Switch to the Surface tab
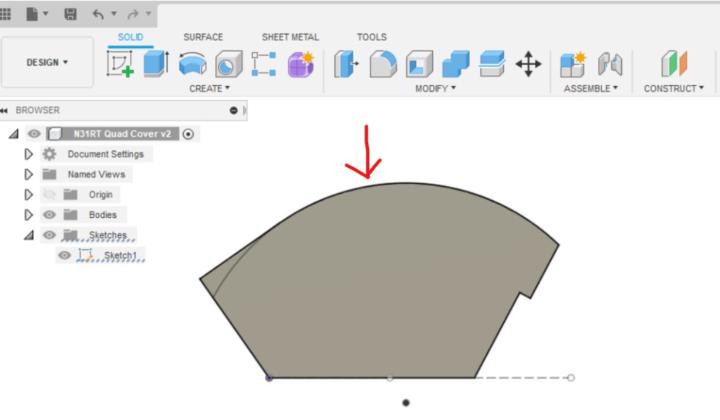Screen dimensions: 720x420 tap(203, 37)
